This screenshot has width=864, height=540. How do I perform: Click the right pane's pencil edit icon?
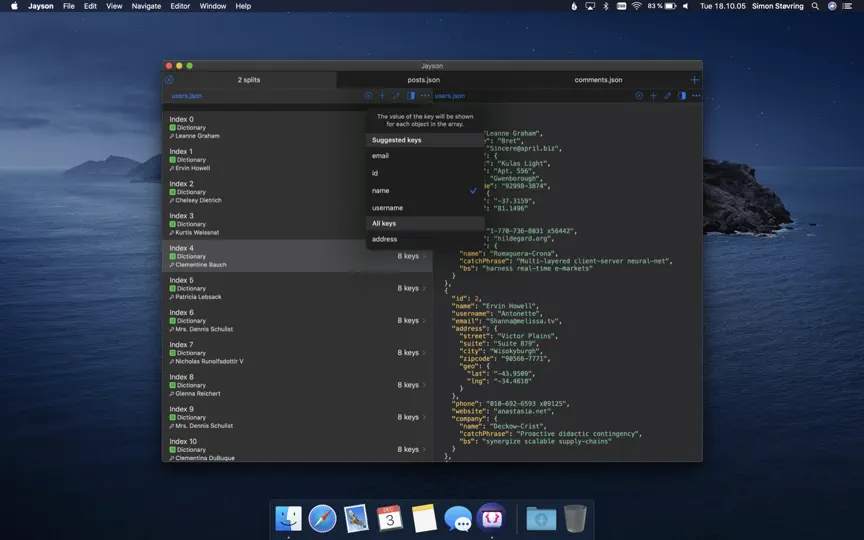click(667, 96)
